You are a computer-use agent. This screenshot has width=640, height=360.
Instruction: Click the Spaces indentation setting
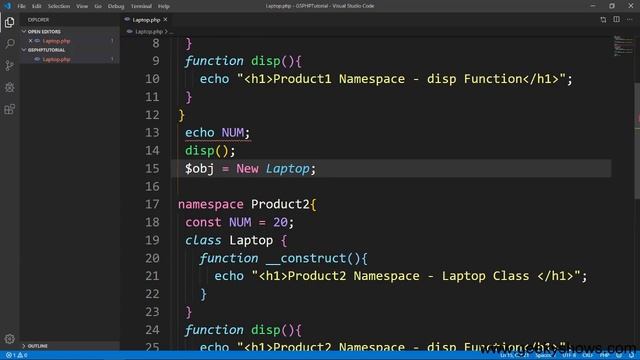coord(546,355)
